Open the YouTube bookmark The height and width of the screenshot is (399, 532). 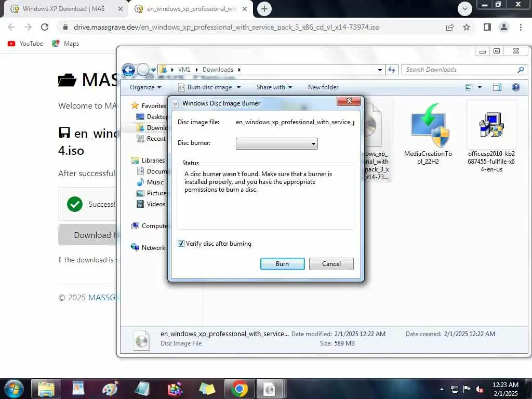point(25,44)
